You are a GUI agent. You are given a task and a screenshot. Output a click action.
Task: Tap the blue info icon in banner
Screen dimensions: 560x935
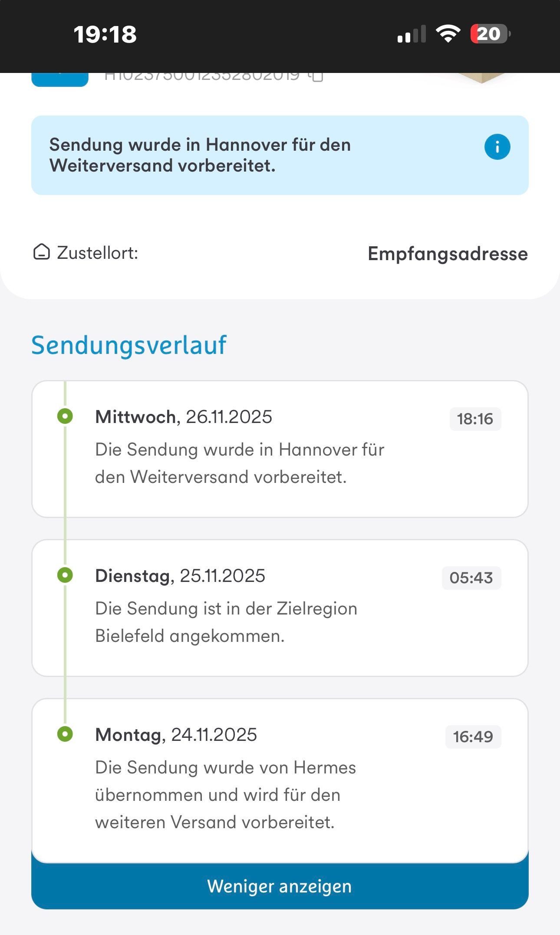497,147
